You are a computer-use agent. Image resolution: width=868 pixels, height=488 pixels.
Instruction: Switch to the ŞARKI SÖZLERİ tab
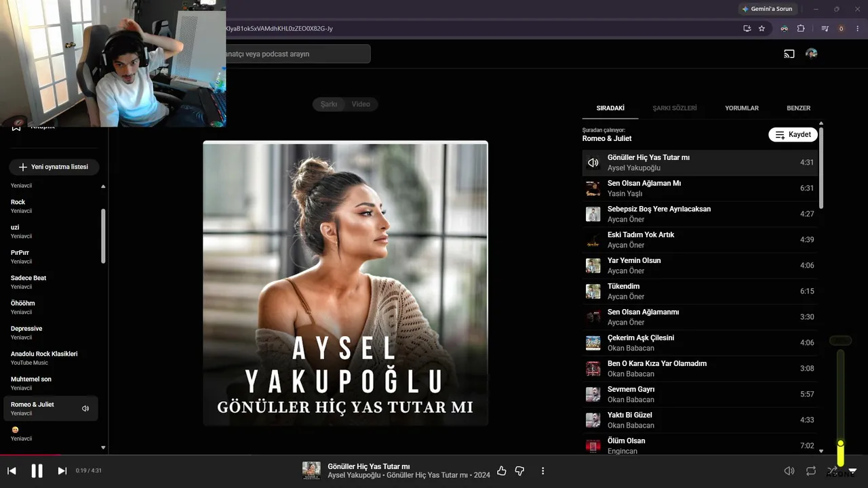pos(675,108)
